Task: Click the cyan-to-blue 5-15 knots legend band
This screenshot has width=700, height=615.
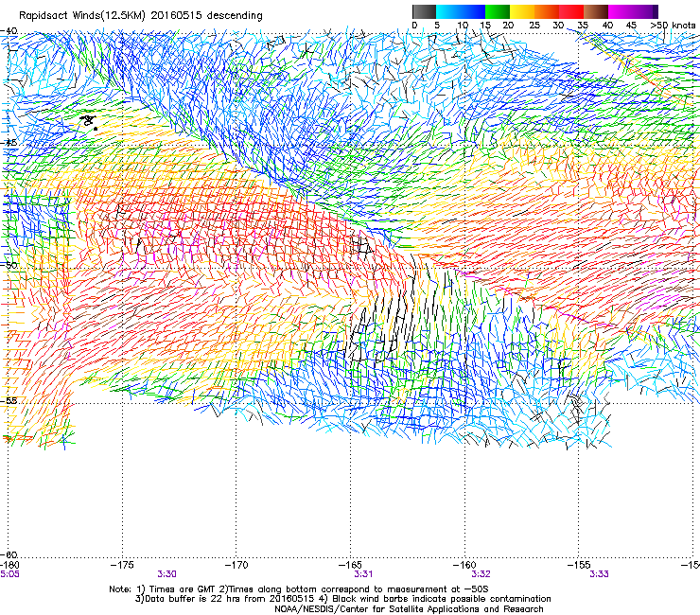Action: (x=461, y=11)
